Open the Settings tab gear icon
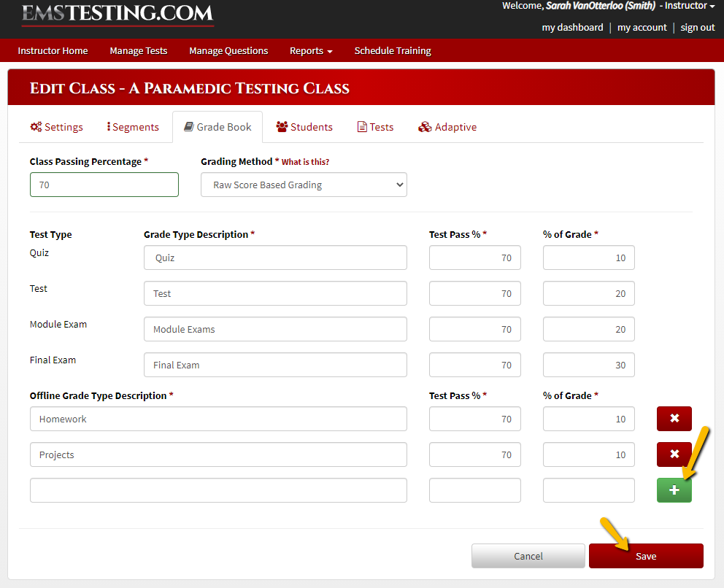Screen dimensions: 724x588 pos(36,127)
